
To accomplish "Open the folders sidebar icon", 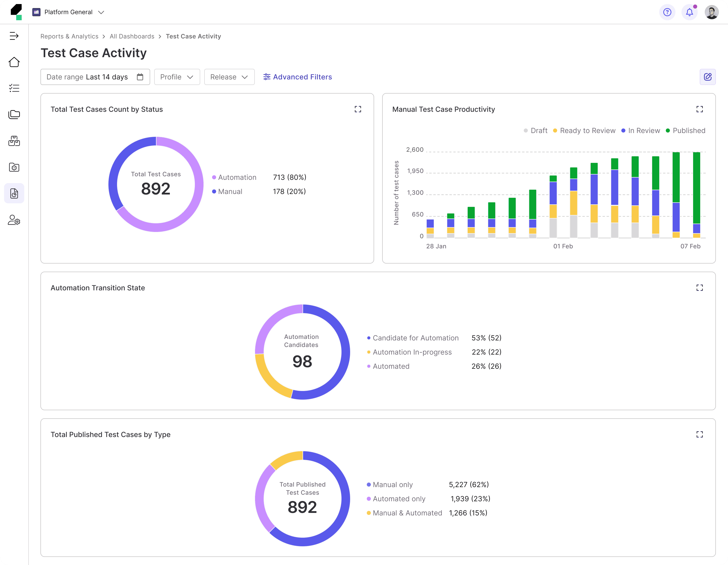I will tap(14, 114).
